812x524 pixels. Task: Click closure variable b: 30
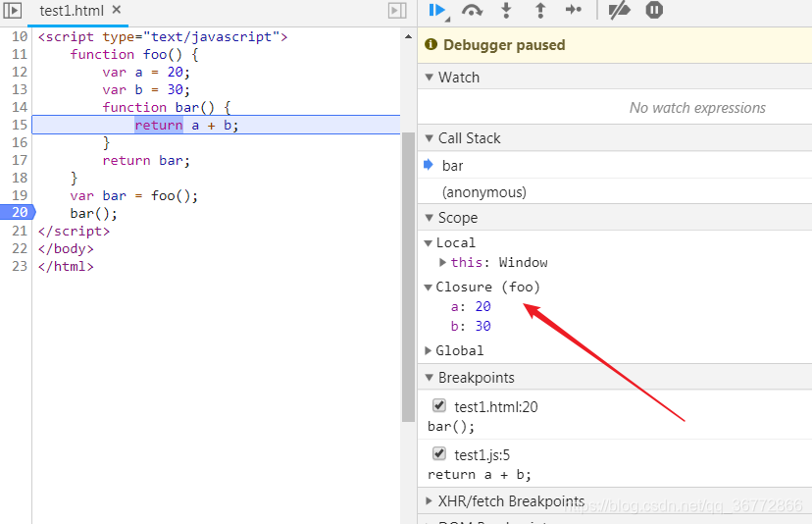471,326
